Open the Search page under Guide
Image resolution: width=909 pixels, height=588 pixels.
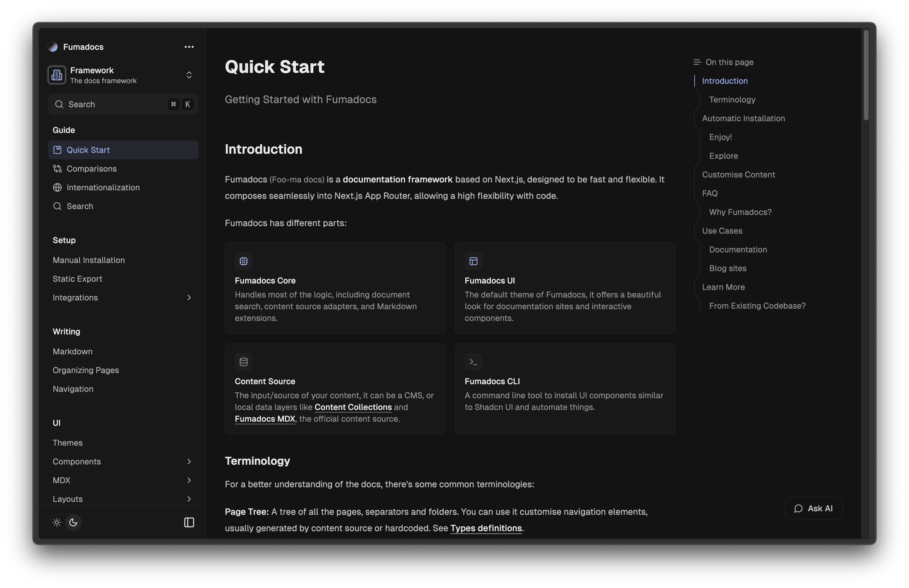123,206
